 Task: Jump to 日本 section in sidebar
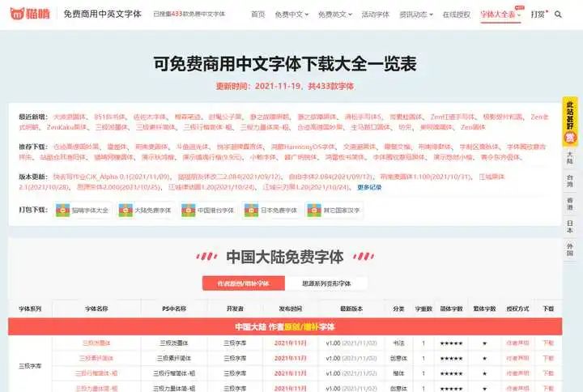click(569, 227)
